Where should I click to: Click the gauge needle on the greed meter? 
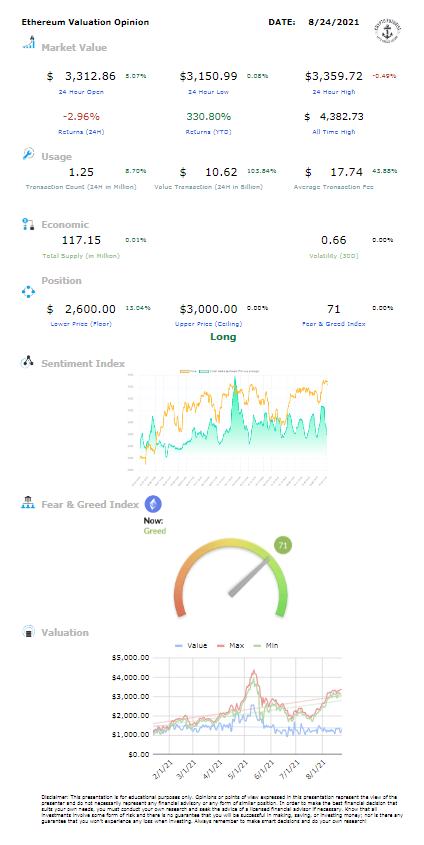(249, 577)
